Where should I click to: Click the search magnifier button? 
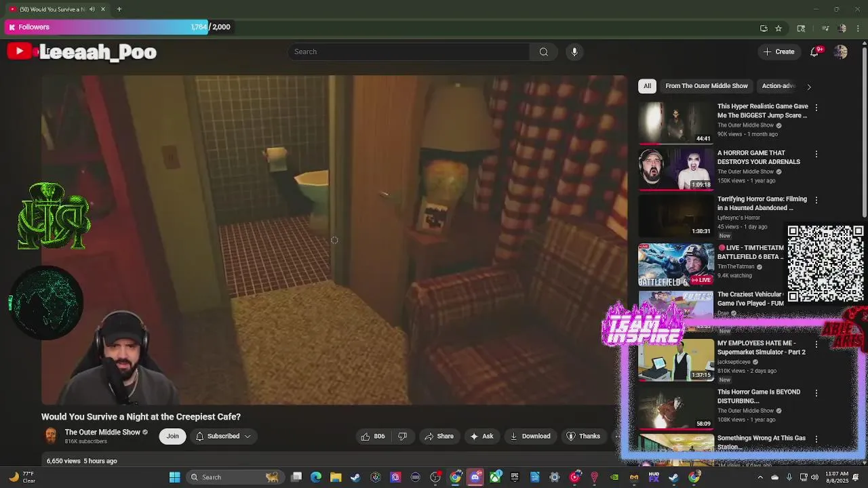[544, 52]
